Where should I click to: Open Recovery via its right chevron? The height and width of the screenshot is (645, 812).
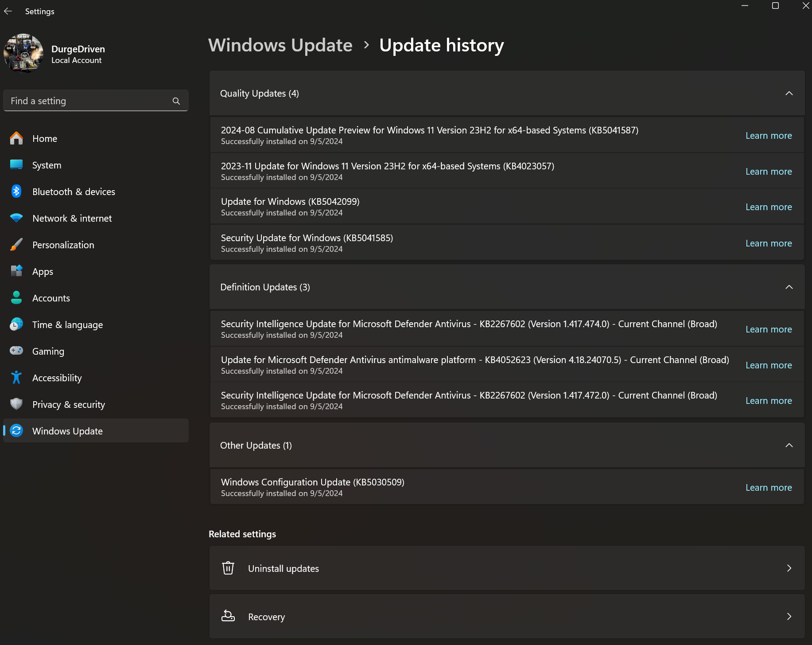(x=789, y=617)
